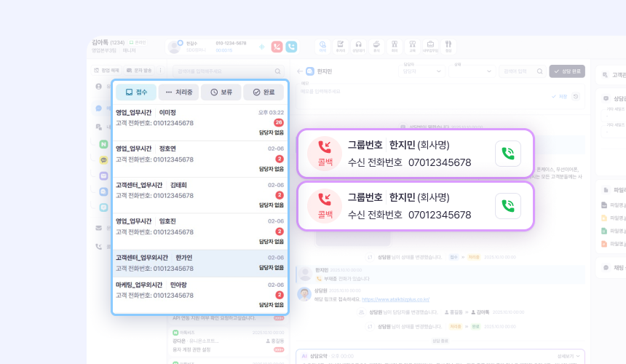Open the purple mail channel icon in sidebar

[x=103, y=176]
